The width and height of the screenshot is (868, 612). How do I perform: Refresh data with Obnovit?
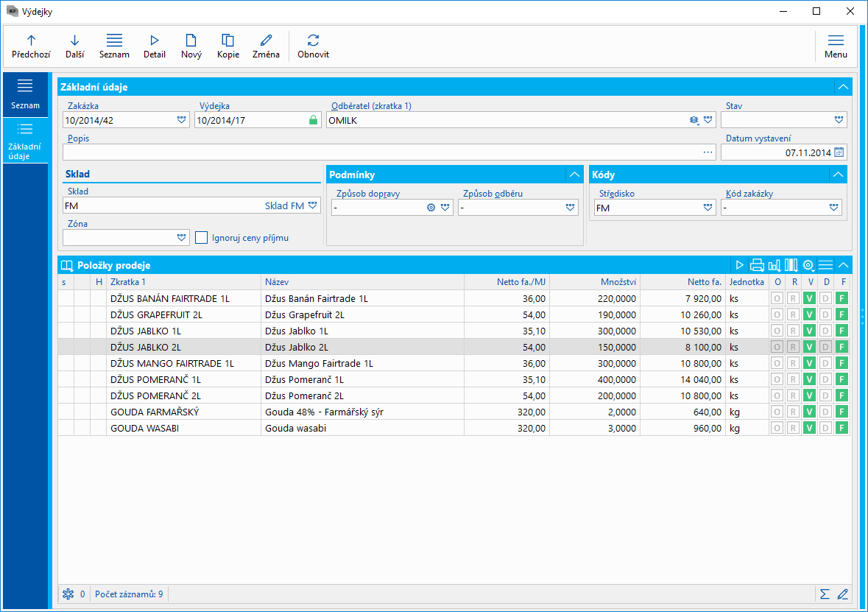313,46
